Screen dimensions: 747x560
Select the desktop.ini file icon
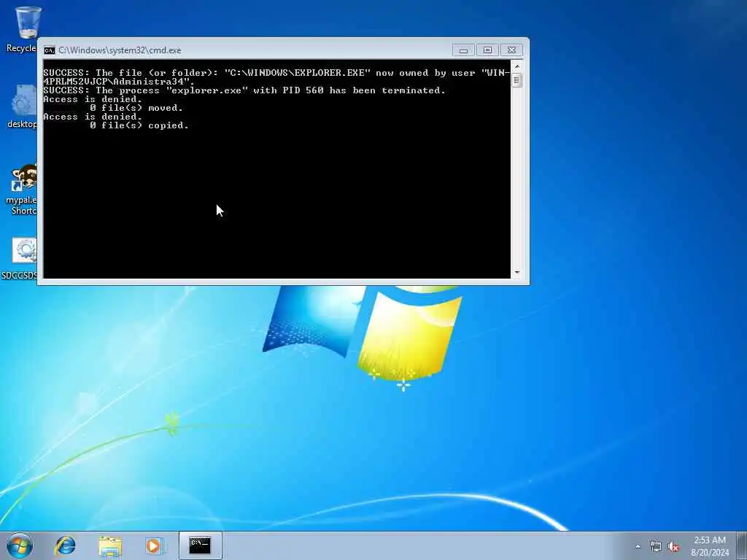point(23,106)
